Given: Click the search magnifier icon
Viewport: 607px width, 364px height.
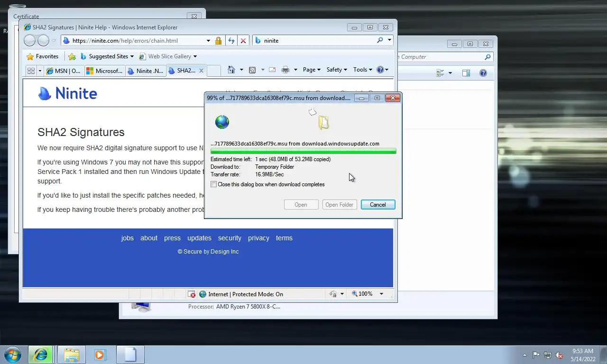Looking at the screenshot, I should tap(380, 40).
